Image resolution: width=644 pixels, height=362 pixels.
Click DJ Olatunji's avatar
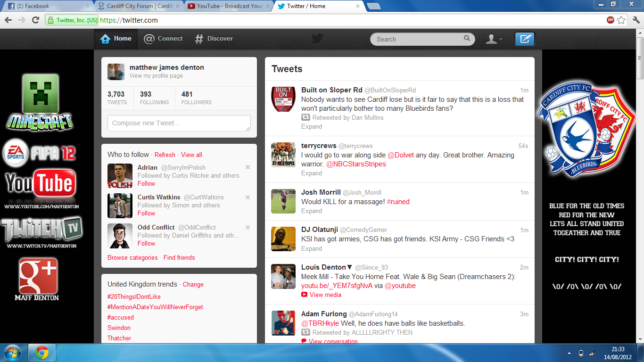point(283,239)
